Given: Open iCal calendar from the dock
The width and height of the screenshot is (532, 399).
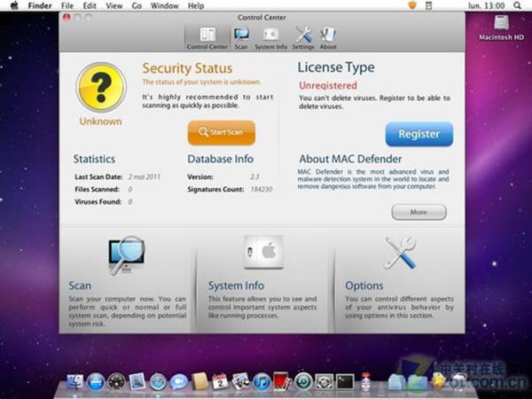Looking at the screenshot, I should click(220, 381).
